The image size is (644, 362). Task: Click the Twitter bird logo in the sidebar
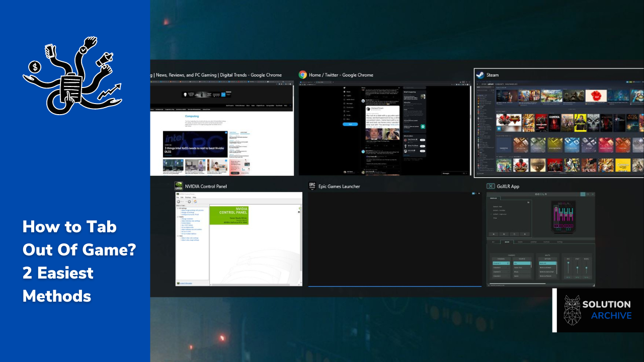(345, 86)
